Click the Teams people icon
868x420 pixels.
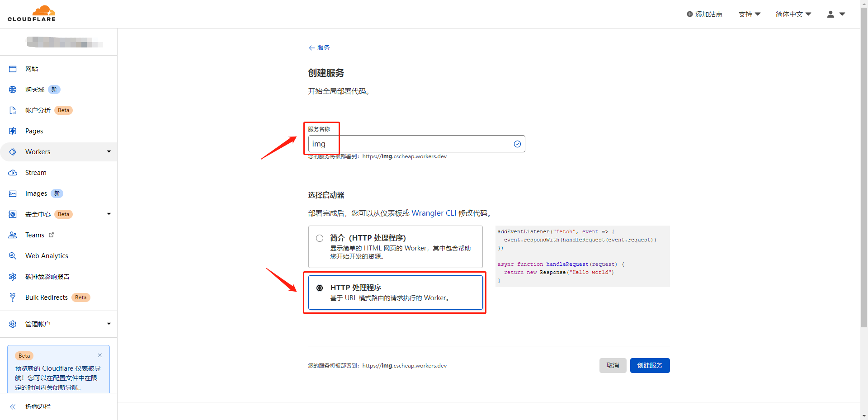(13, 235)
